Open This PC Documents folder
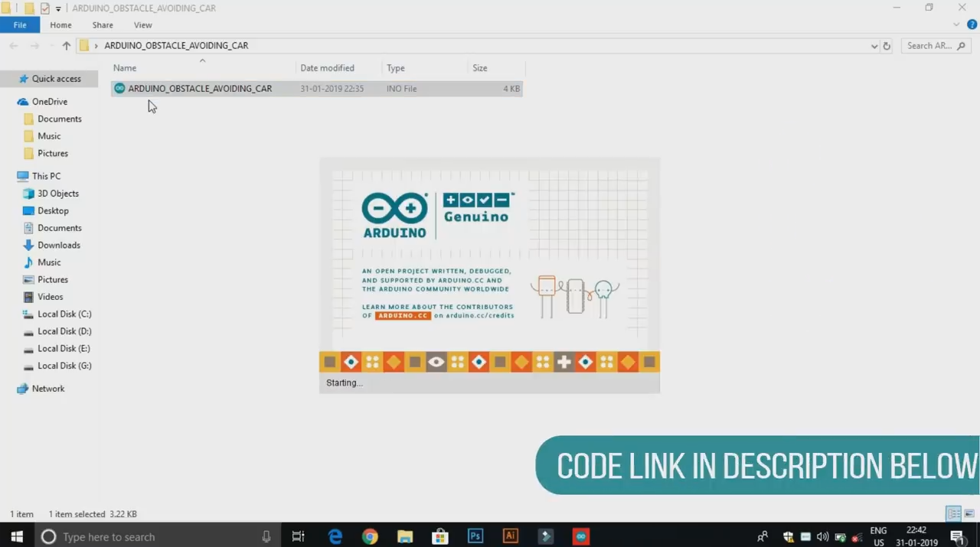This screenshot has height=547, width=980. (x=59, y=228)
